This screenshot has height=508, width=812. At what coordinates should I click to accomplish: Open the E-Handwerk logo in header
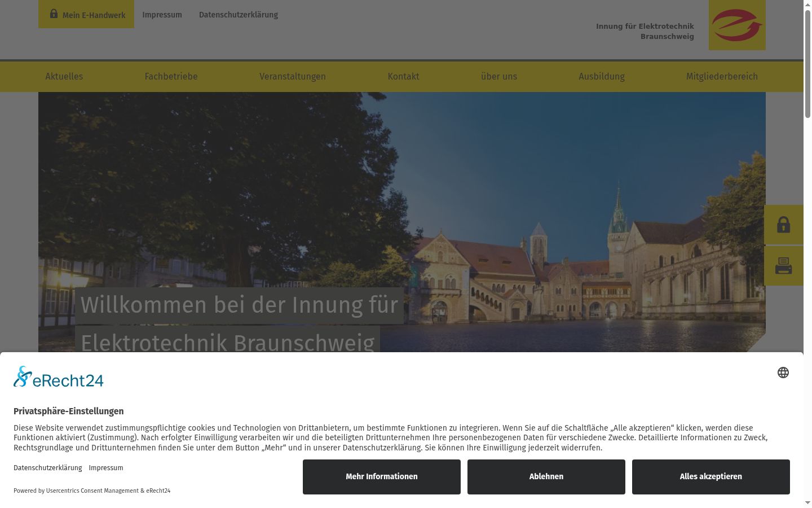pyautogui.click(x=737, y=25)
